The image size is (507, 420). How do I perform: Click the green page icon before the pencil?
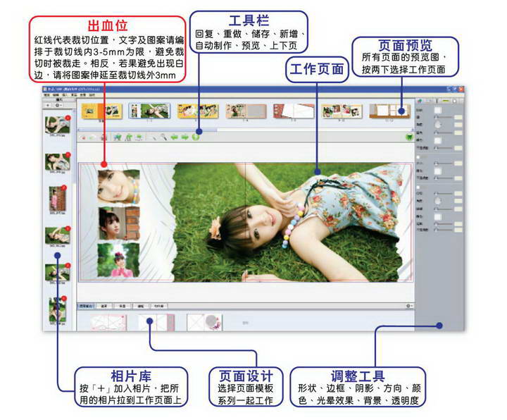click(139, 137)
